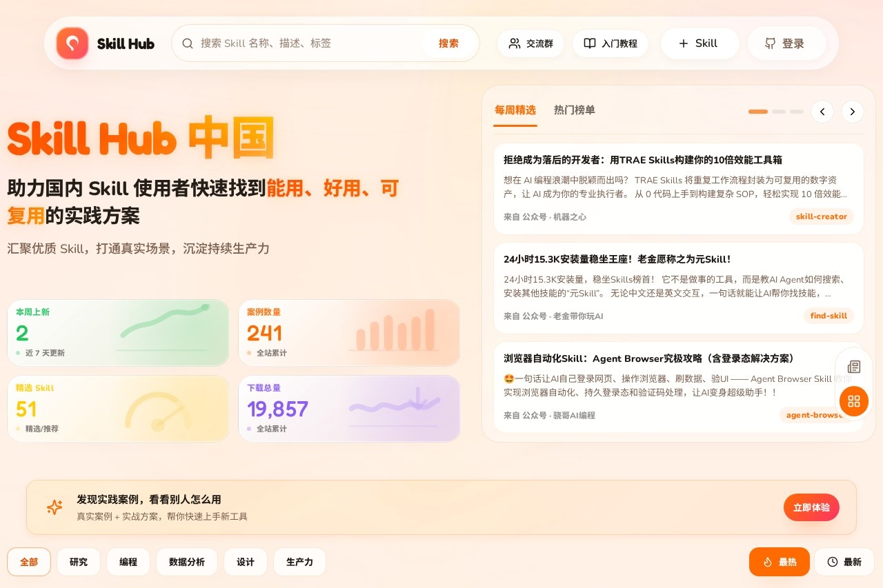The height and width of the screenshot is (588, 883).
Task: Open the 交流群 community group
Action: click(x=530, y=43)
